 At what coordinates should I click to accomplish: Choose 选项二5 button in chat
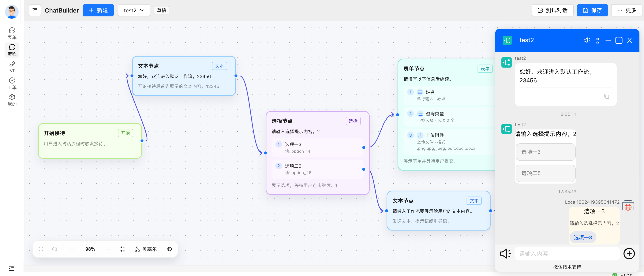(545, 173)
